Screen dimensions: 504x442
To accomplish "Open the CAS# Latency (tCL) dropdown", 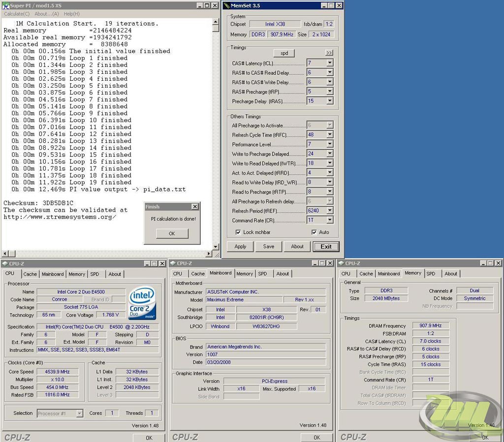I will (x=330, y=63).
